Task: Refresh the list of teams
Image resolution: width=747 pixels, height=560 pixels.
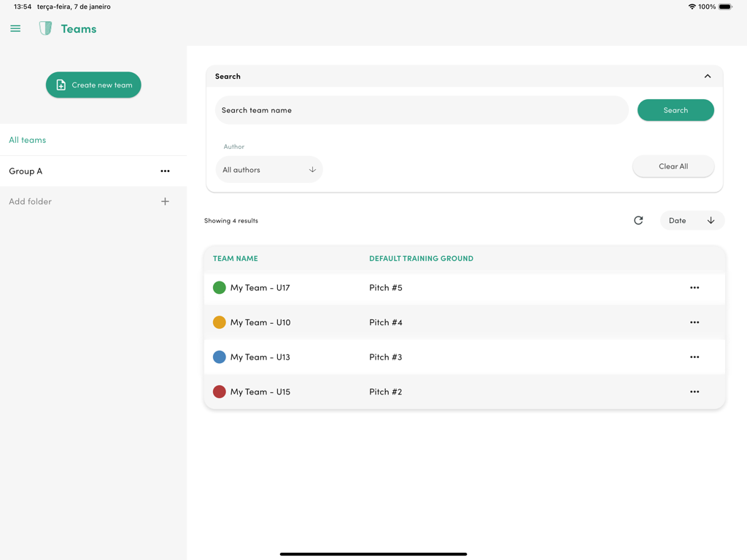Action: (x=638, y=220)
